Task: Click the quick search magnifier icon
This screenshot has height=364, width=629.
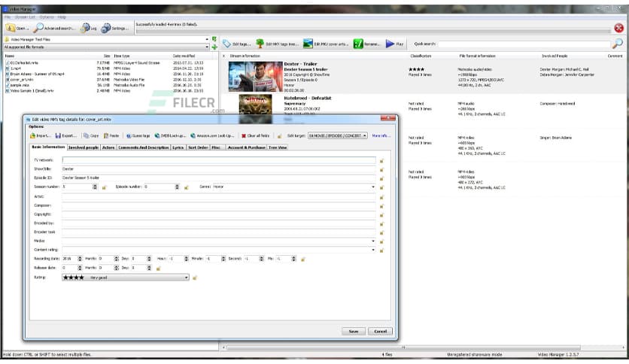Action: click(618, 44)
